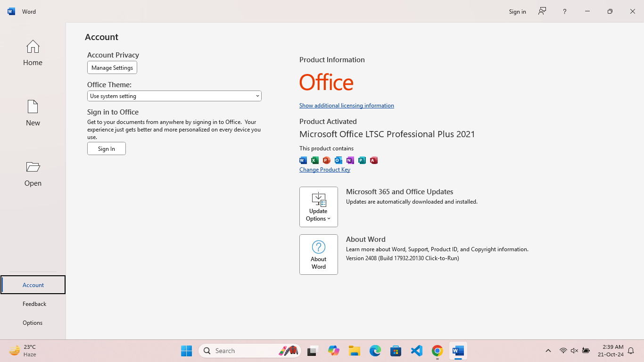Open Show additional licensing information link

[347, 106]
